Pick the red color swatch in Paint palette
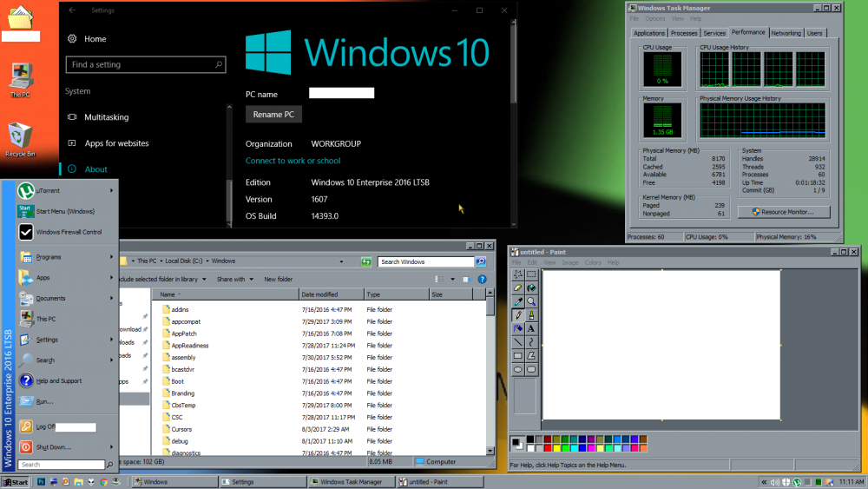 (548, 448)
